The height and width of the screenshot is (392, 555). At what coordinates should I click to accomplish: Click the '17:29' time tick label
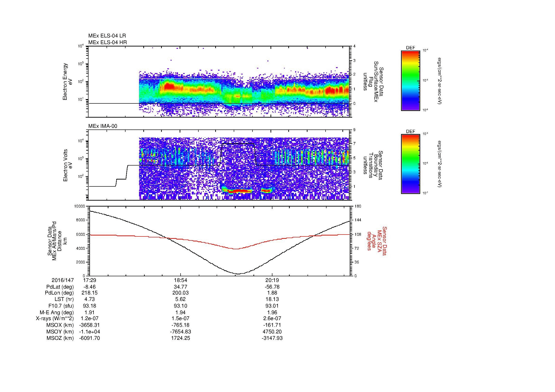coord(89,280)
